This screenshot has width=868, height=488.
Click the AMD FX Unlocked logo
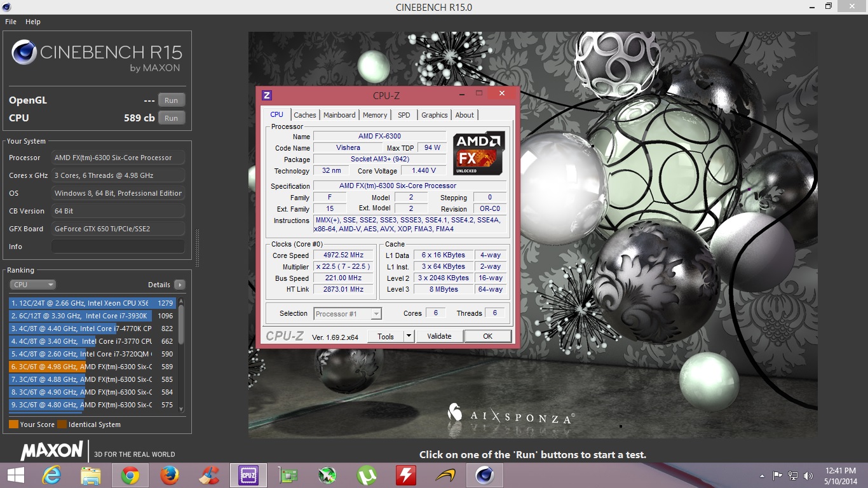click(478, 153)
